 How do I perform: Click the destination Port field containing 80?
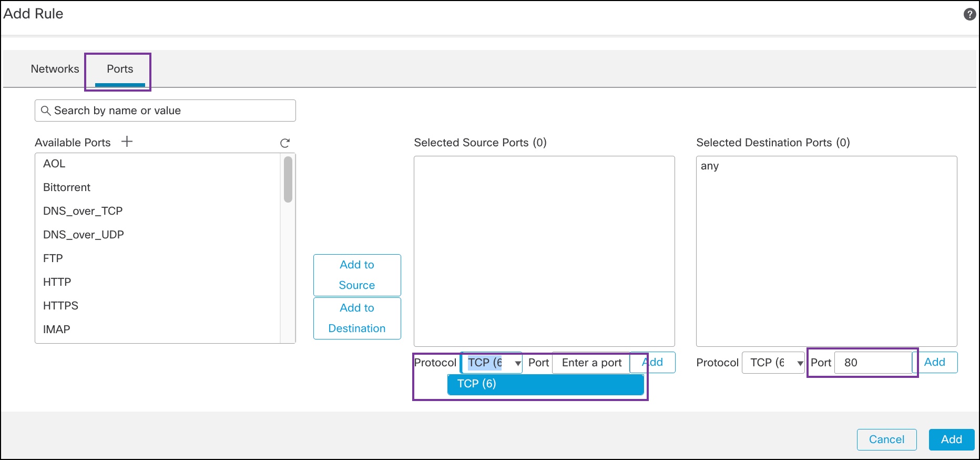coord(873,363)
